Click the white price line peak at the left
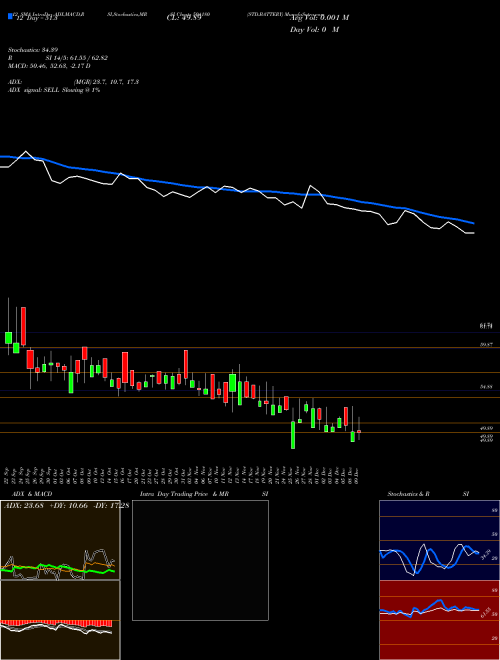 coord(26,152)
